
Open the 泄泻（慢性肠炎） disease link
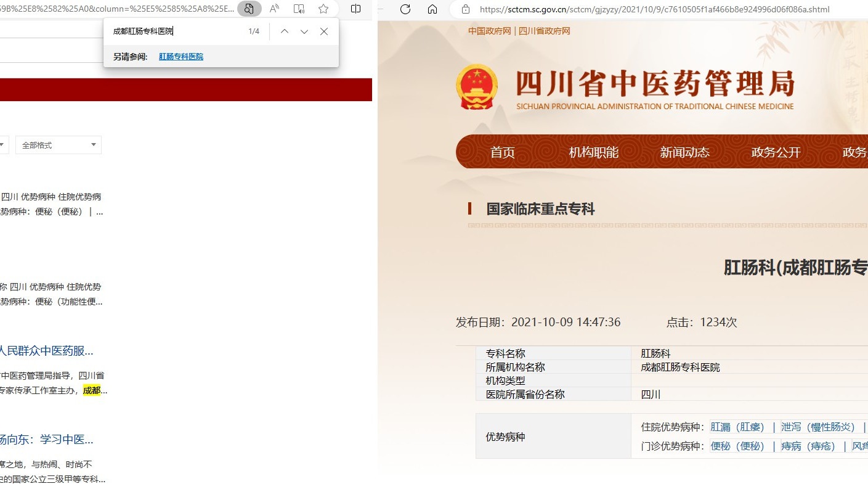click(819, 427)
